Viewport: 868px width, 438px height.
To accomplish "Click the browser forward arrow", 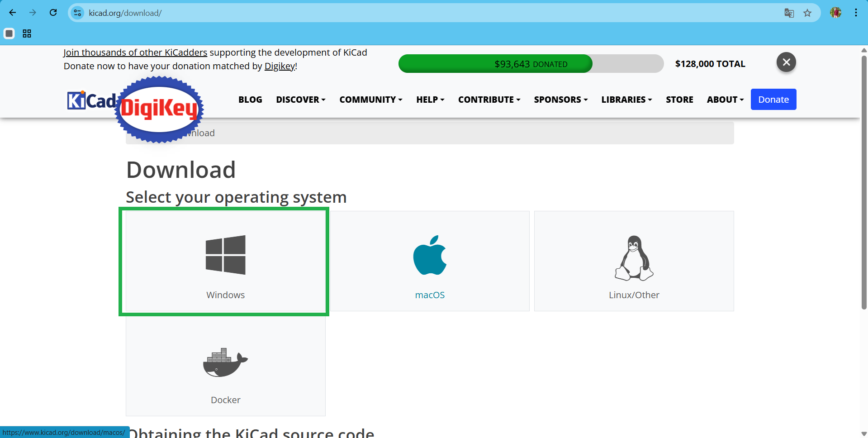I will [33, 13].
